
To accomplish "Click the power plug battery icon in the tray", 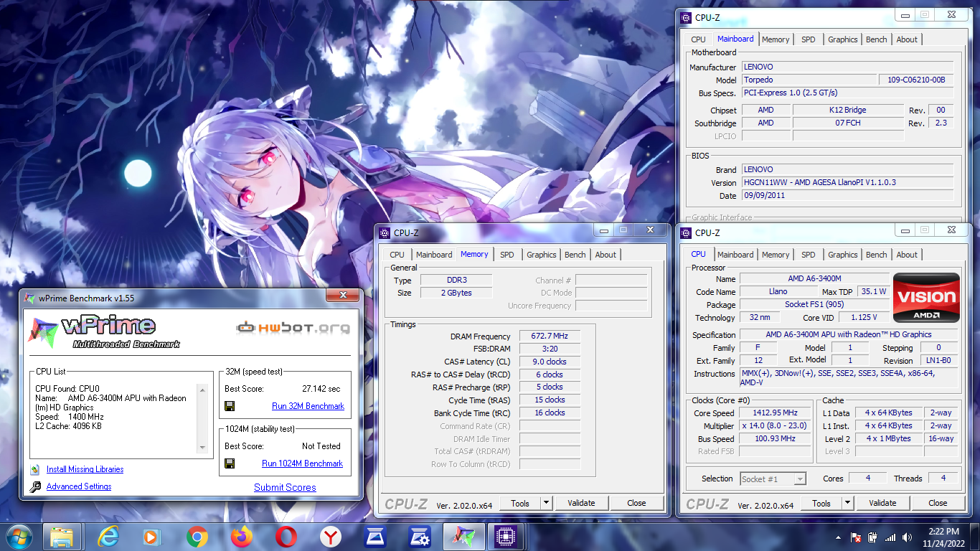I will [873, 537].
